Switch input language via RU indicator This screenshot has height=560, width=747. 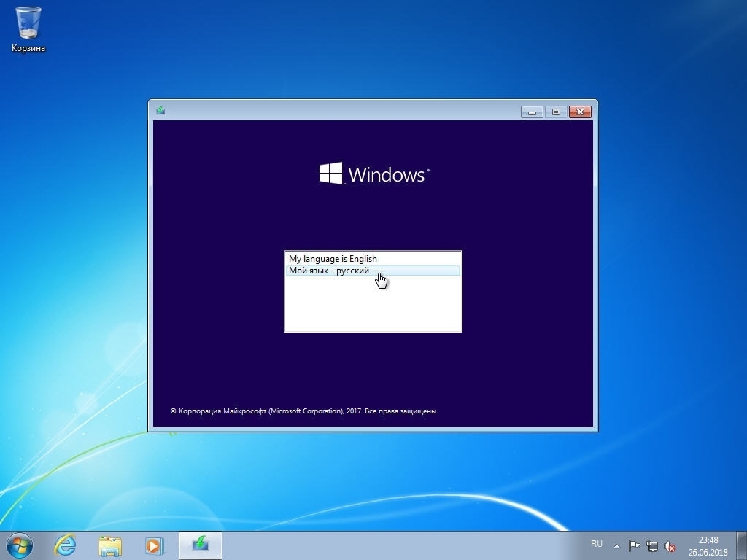[x=597, y=544]
